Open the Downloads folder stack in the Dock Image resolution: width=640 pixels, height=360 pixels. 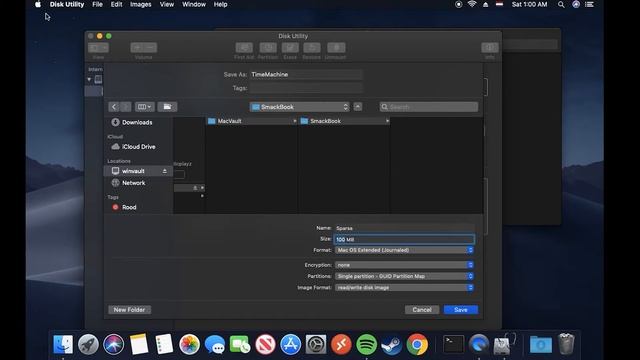pos(541,344)
